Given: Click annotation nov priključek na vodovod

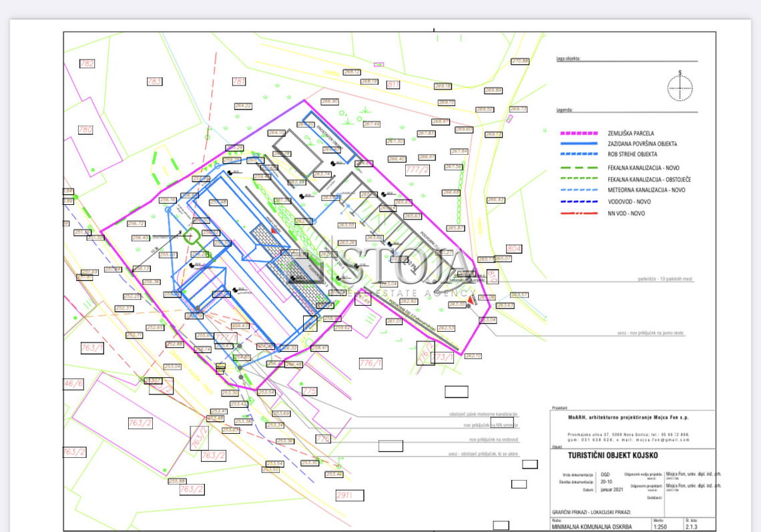Looking at the screenshot, I should 493,440.
